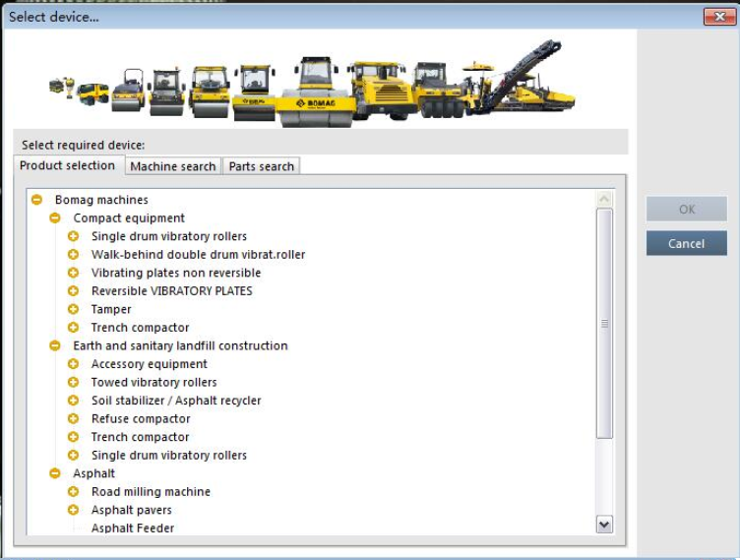Collapse Earth and sanitary landfill construction branch
The height and width of the screenshot is (560, 740).
click(x=55, y=345)
